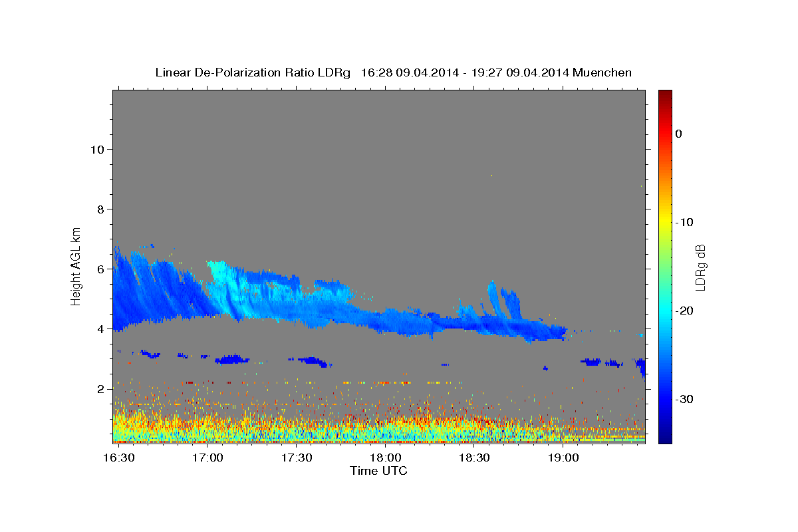The image size is (798, 532).
Task: Click the colorbar tick label '0'
Action: point(679,134)
